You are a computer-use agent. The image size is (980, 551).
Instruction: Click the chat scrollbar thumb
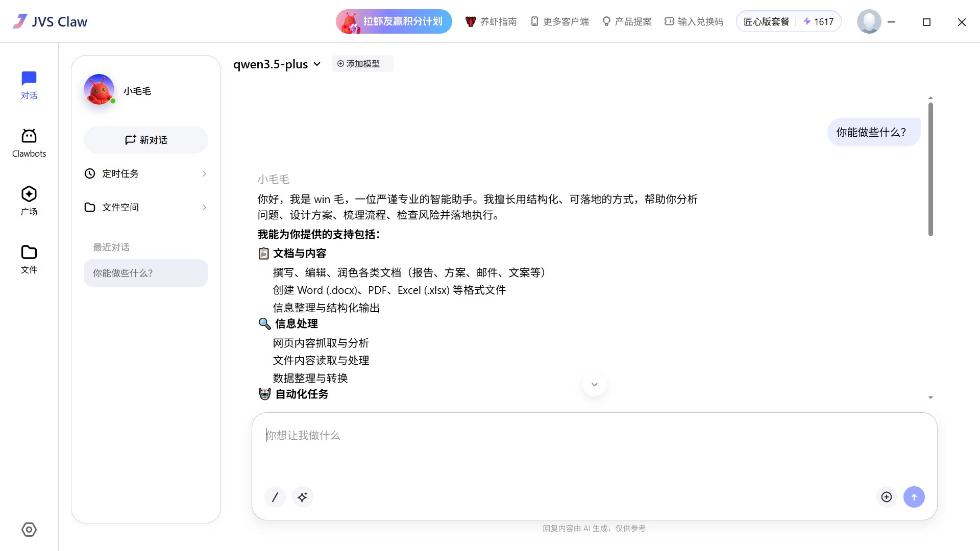[930, 169]
